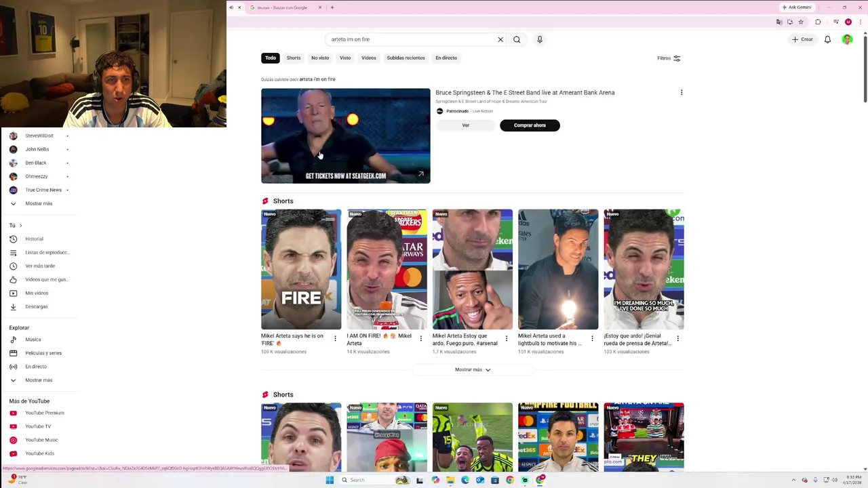The width and height of the screenshot is (868, 488).
Task: Click the translate page icon in address bar
Action: [x=779, y=22]
